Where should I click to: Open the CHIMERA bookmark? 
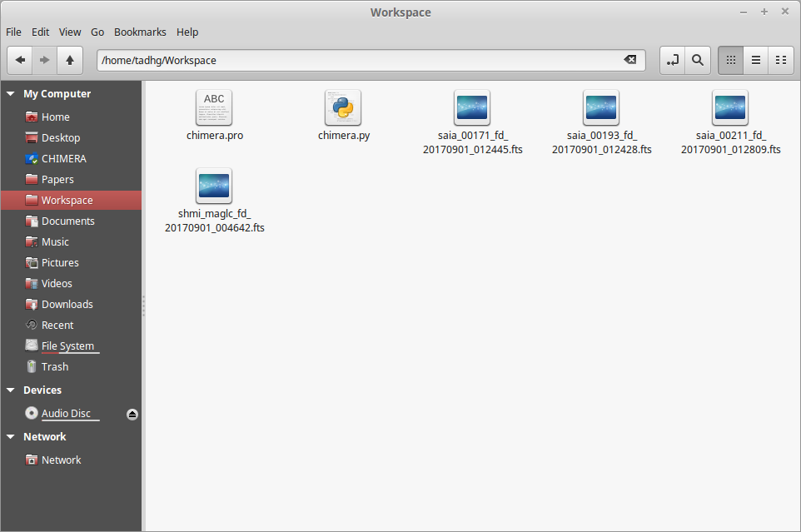(72, 159)
